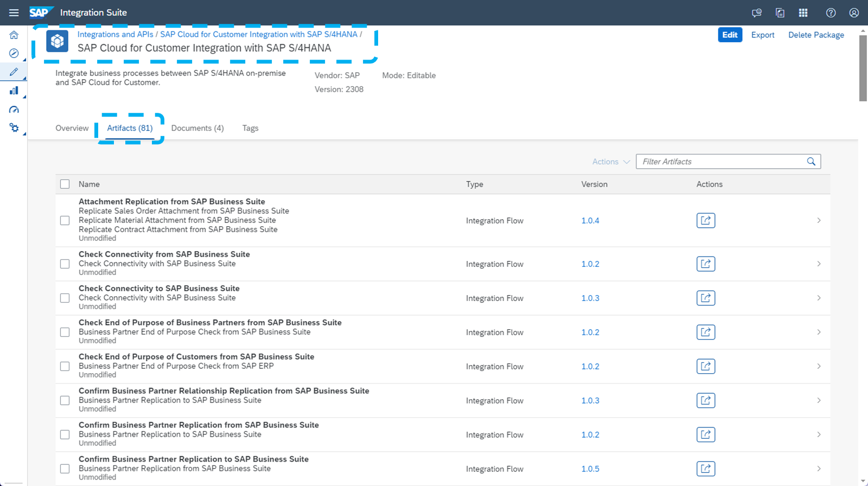Click action icon for End of Purpose of Business Partners
Image resolution: width=868 pixels, height=486 pixels.
(x=706, y=332)
